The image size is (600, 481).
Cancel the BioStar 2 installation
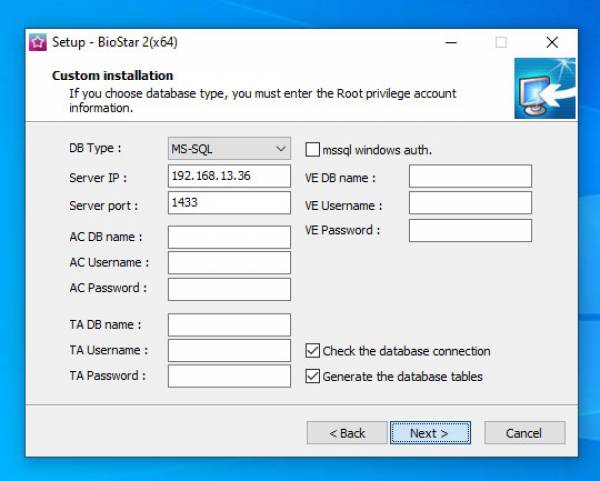[524, 433]
